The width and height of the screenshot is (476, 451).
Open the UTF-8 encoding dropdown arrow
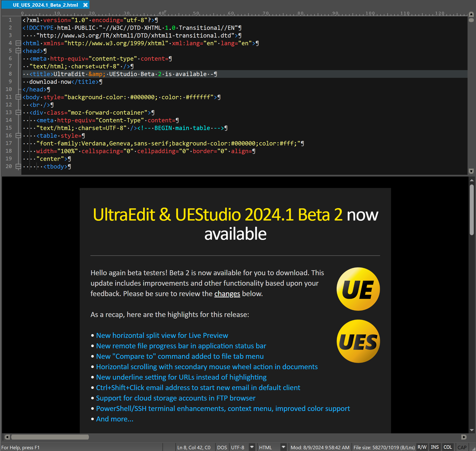tap(252, 447)
